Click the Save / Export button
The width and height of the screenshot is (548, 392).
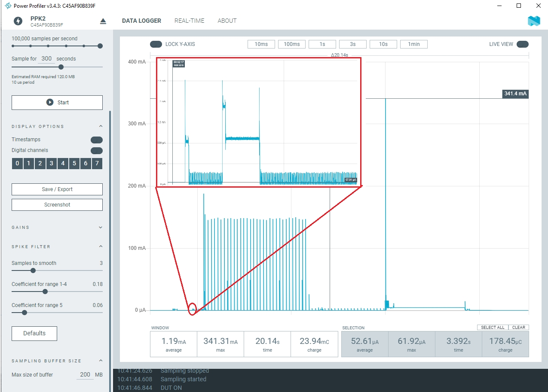click(x=57, y=189)
